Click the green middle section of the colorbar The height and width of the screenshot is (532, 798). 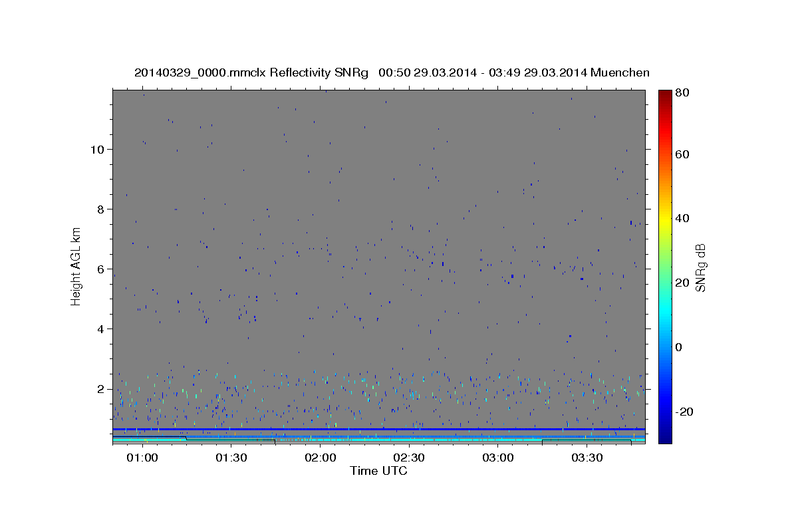[x=665, y=266]
